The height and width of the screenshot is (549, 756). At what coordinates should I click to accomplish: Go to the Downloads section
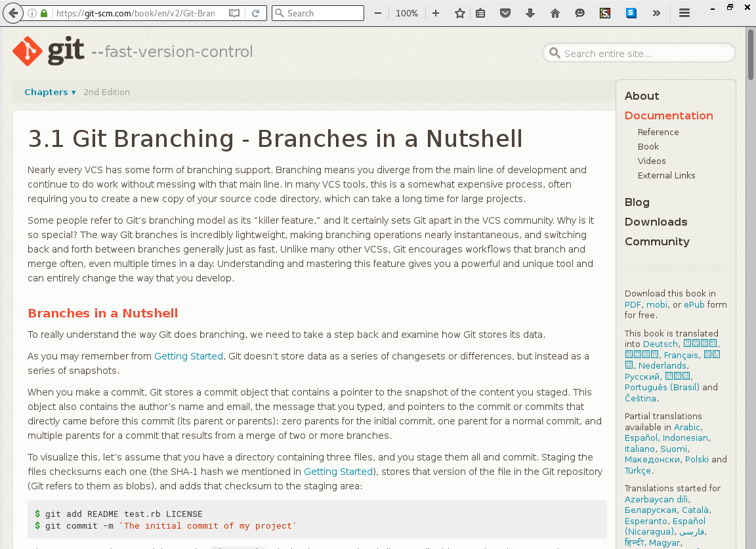(x=656, y=222)
